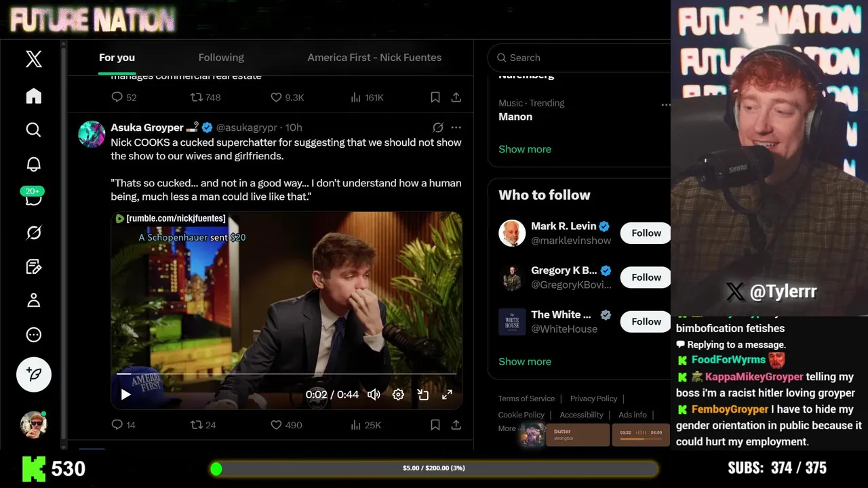The image size is (868, 488).
Task: Play the Nick Fuentes video
Action: tap(125, 394)
